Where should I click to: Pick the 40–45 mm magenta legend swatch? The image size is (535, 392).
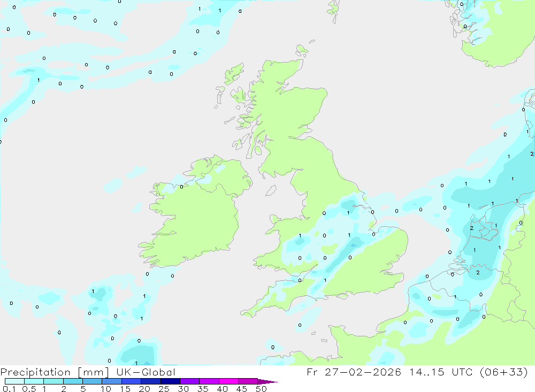pos(228,381)
